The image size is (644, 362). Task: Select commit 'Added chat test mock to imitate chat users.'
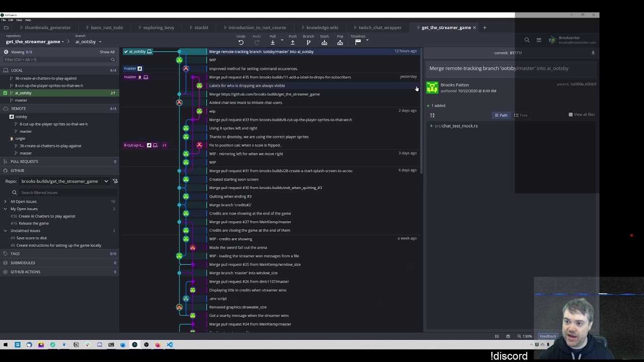tap(246, 103)
